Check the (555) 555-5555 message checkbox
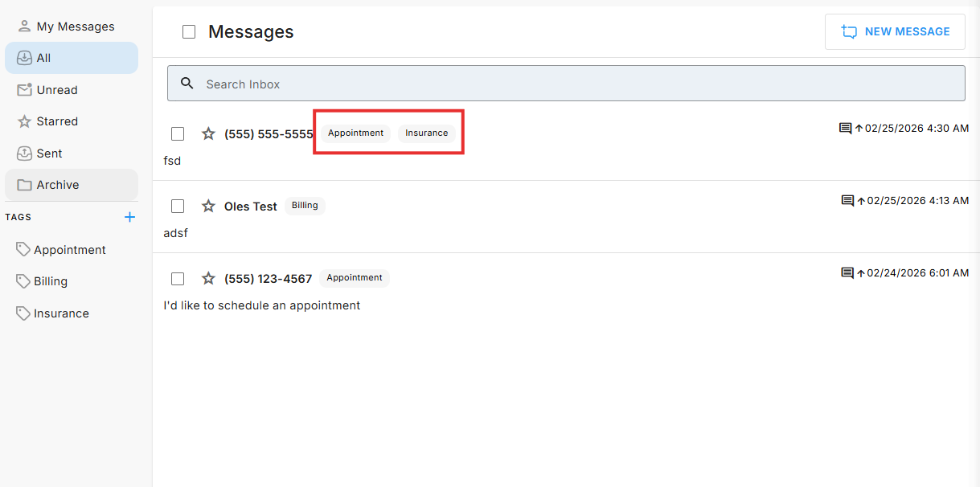980x487 pixels. (178, 134)
